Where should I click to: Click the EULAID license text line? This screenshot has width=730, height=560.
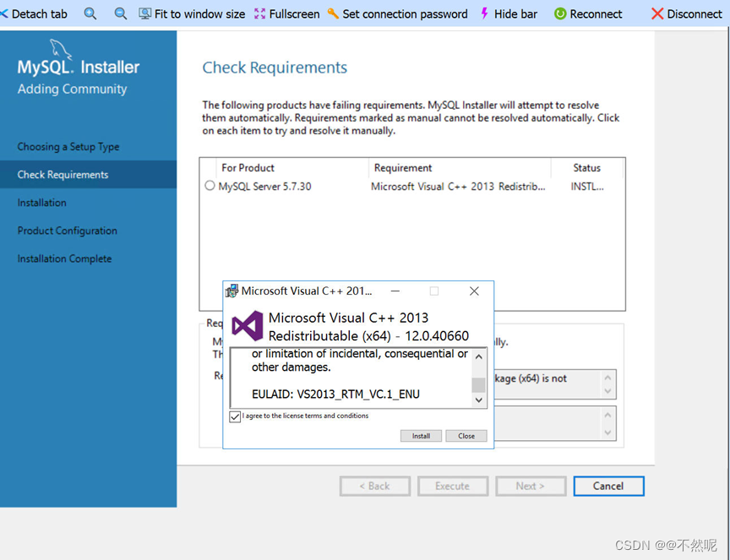(x=335, y=394)
